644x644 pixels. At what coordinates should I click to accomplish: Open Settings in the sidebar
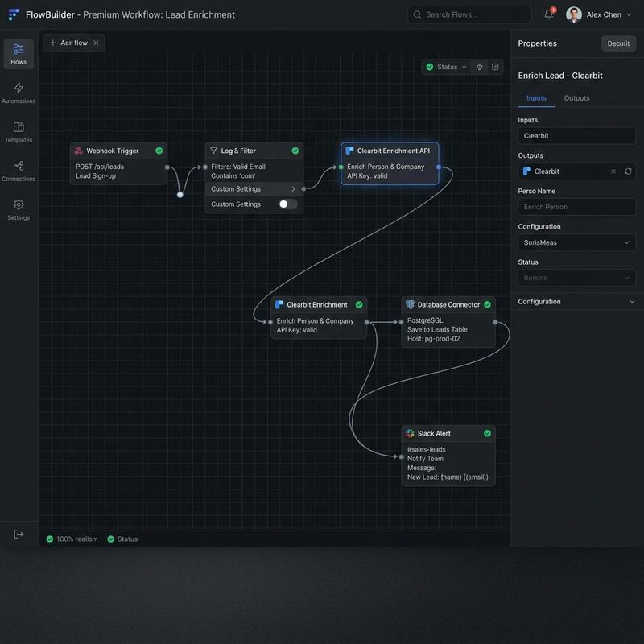coord(19,210)
